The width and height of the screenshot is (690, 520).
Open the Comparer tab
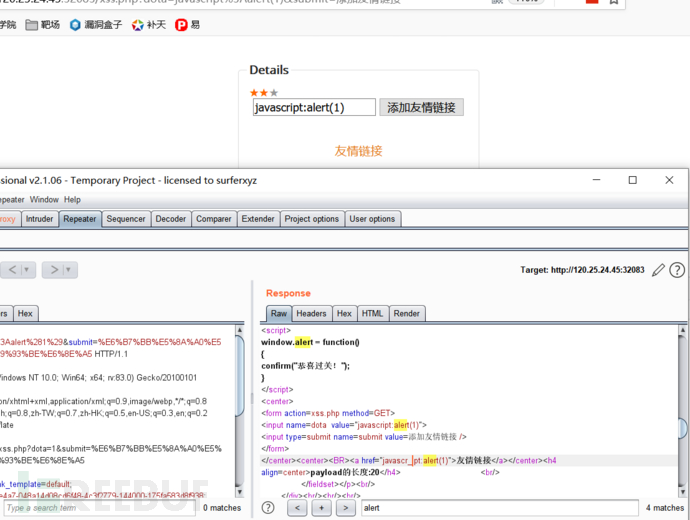[214, 219]
